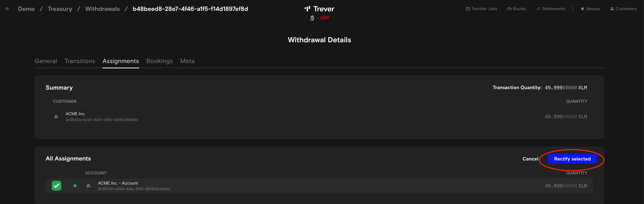Click the account group icon in assignments row
The height and width of the screenshot is (204, 644).
click(x=88, y=186)
